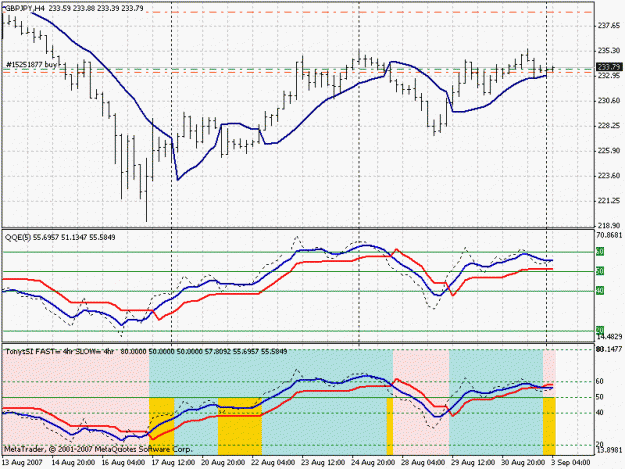Click the QQE level 20 marker
Viewport: 625px width, 469px height.
coord(600,330)
